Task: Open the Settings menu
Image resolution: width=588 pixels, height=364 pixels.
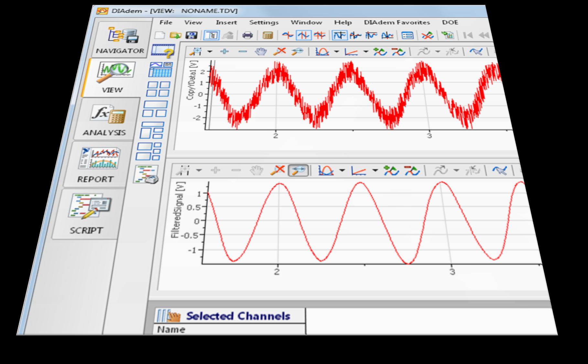Action: [264, 22]
